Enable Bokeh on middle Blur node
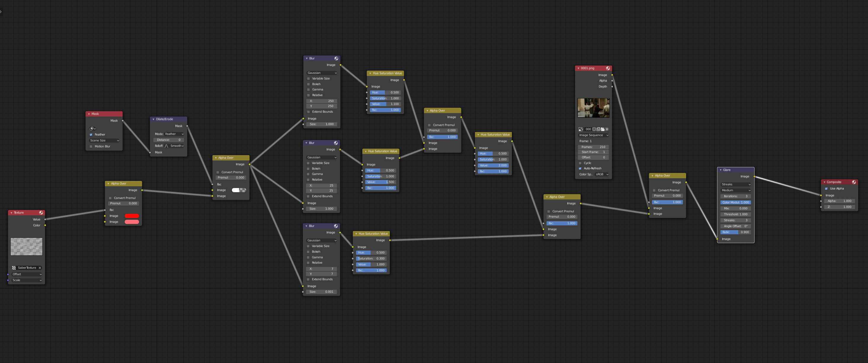 point(308,169)
